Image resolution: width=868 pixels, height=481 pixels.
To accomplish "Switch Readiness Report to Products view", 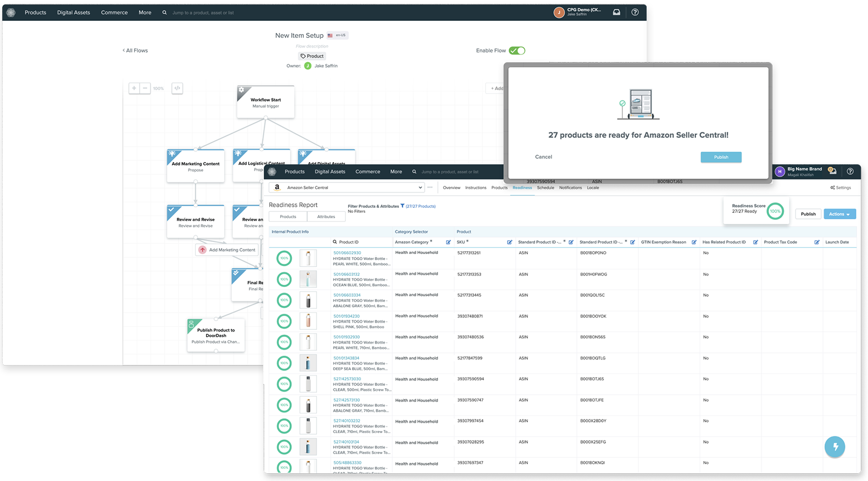I will 288,217.
